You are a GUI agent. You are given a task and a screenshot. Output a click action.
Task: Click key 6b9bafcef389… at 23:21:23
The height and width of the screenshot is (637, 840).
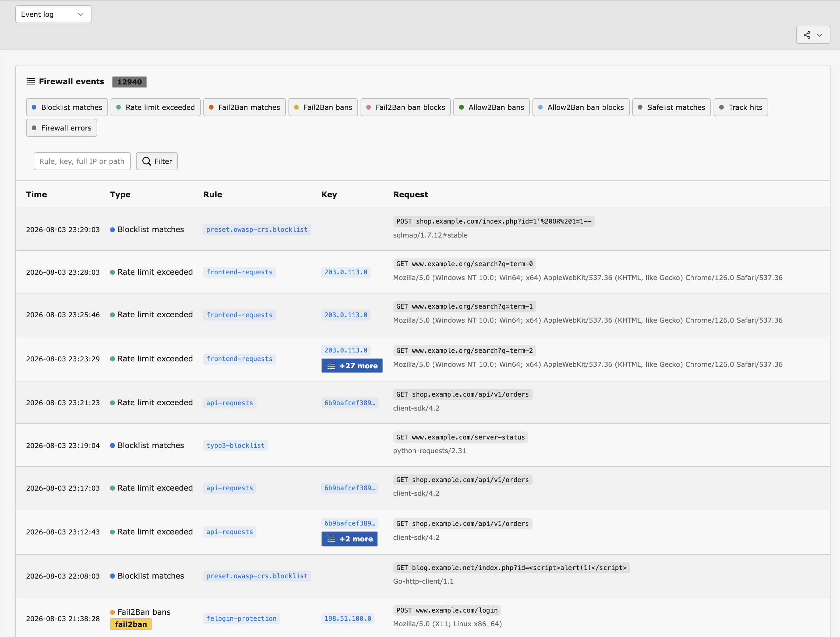(x=349, y=403)
